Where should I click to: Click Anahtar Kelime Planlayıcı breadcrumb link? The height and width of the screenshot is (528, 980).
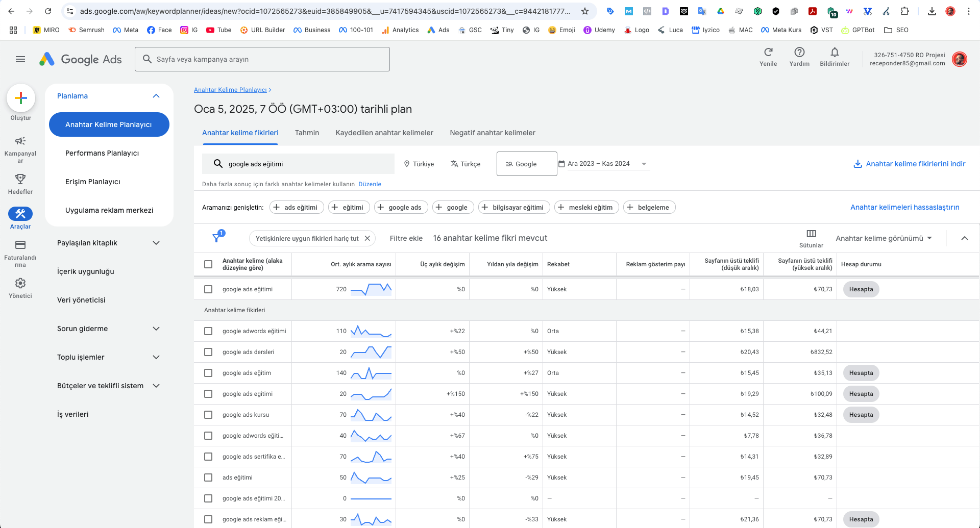point(230,90)
